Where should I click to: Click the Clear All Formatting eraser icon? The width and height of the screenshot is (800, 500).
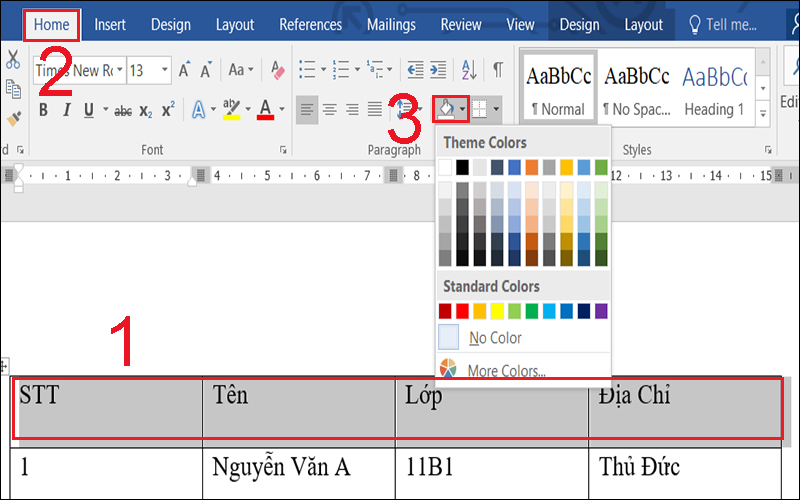point(279,70)
